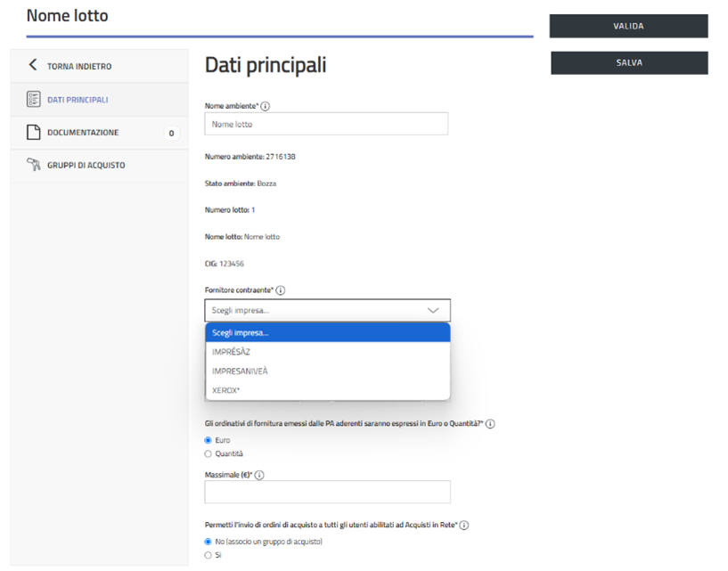728x571 pixels.
Task: Select the Quantità radio button
Action: pos(209,453)
